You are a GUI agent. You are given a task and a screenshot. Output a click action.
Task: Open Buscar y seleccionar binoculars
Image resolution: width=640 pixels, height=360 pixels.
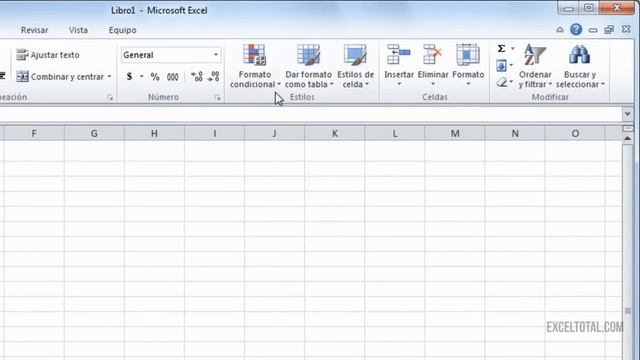[x=580, y=66]
